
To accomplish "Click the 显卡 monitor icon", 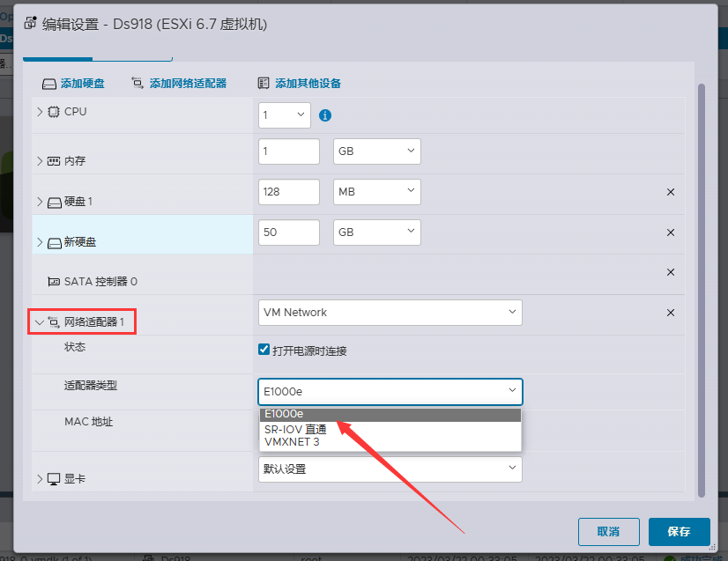I will click(x=54, y=479).
